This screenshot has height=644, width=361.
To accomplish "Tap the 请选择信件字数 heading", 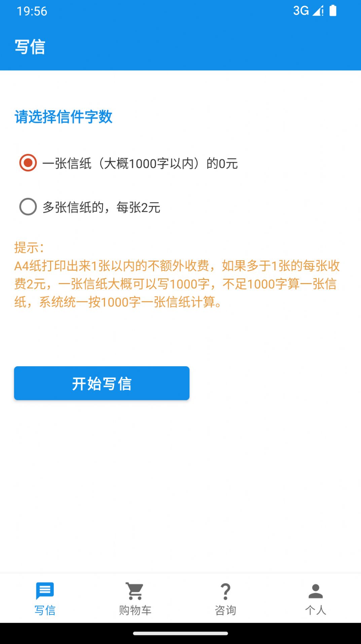I will (63, 117).
